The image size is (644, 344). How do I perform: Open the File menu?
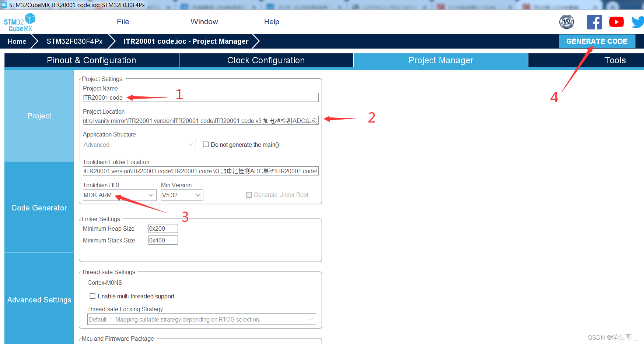[123, 22]
